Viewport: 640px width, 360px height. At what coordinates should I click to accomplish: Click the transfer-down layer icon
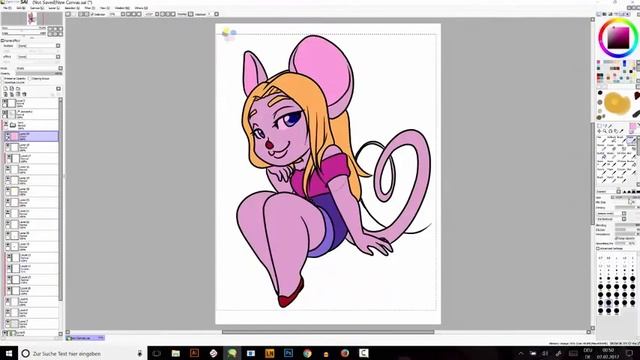(5, 94)
